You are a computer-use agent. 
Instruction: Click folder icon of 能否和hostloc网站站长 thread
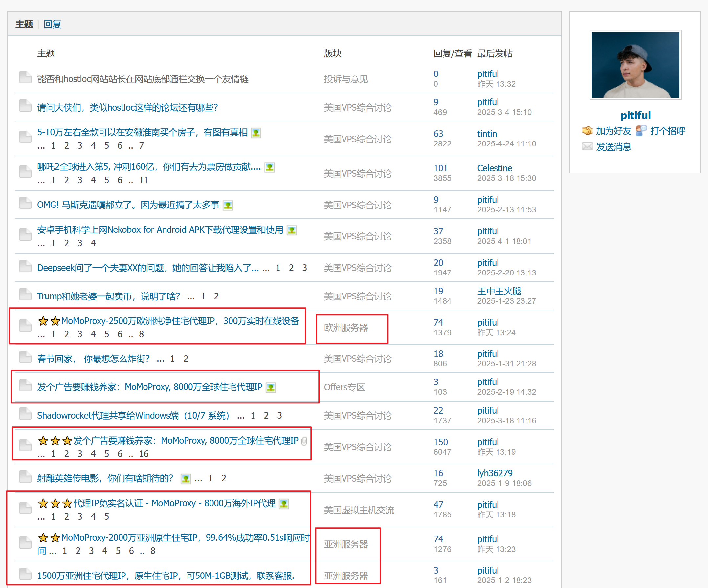25,77
